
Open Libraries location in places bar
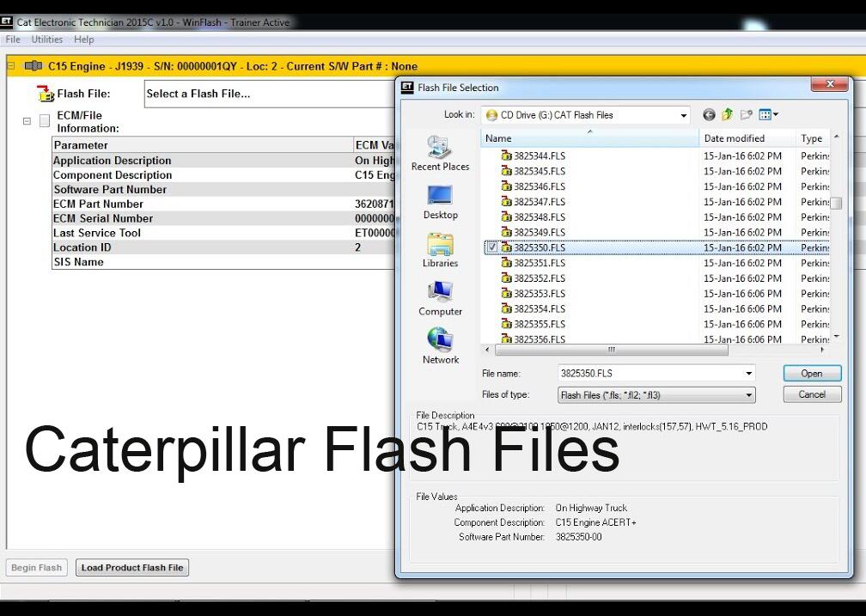[x=440, y=251]
